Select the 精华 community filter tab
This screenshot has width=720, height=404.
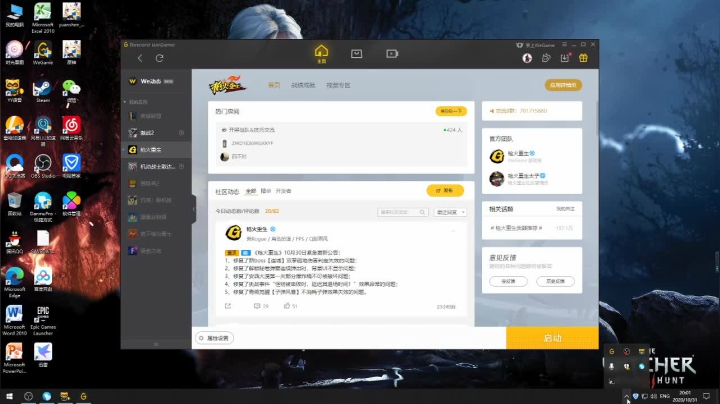[x=265, y=191]
